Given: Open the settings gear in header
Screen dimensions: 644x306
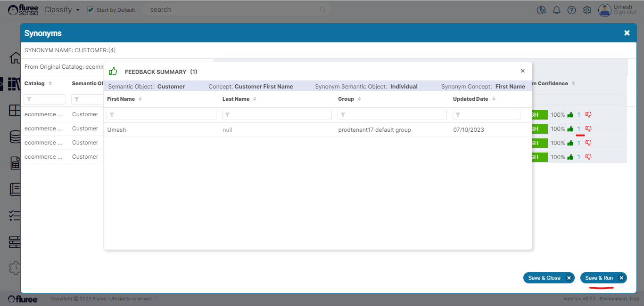Looking at the screenshot, I should 587,10.
